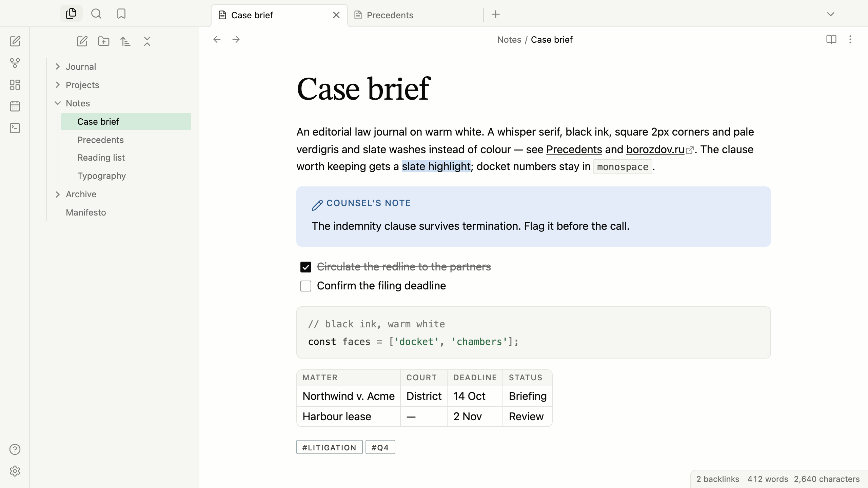The width and height of the screenshot is (868, 488).
Task: Expand the Journal folder
Action: coord(58,66)
